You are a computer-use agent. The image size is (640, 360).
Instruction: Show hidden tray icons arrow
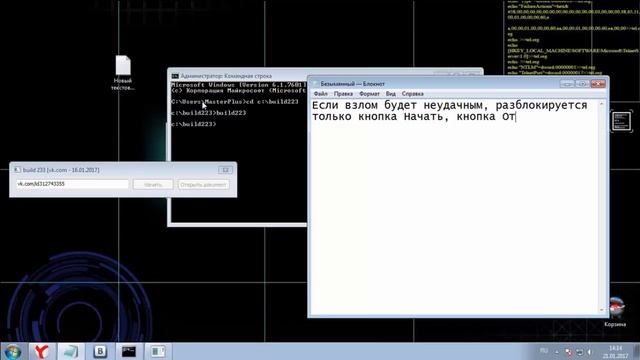pyautogui.click(x=557, y=352)
